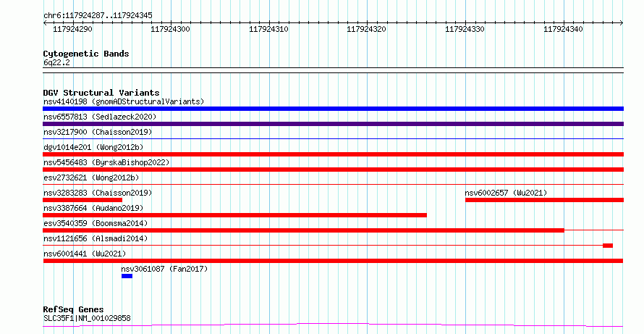Select the small red nsv1121656 block
644x334 pixels.
click(608, 246)
